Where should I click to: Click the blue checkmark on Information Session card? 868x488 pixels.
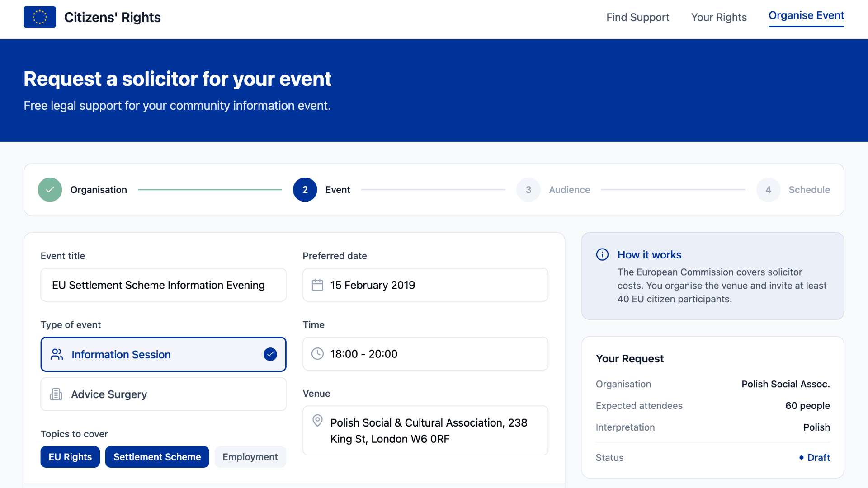270,354
